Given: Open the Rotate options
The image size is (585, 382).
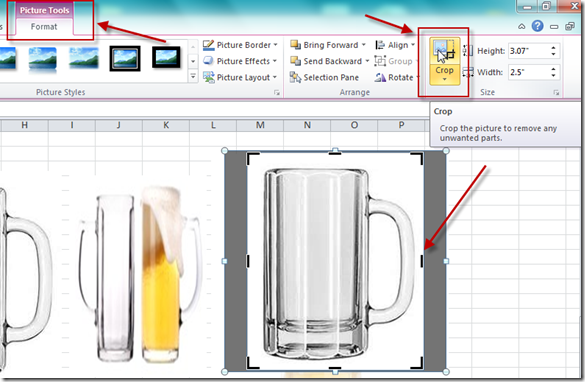Looking at the screenshot, I should 397,77.
